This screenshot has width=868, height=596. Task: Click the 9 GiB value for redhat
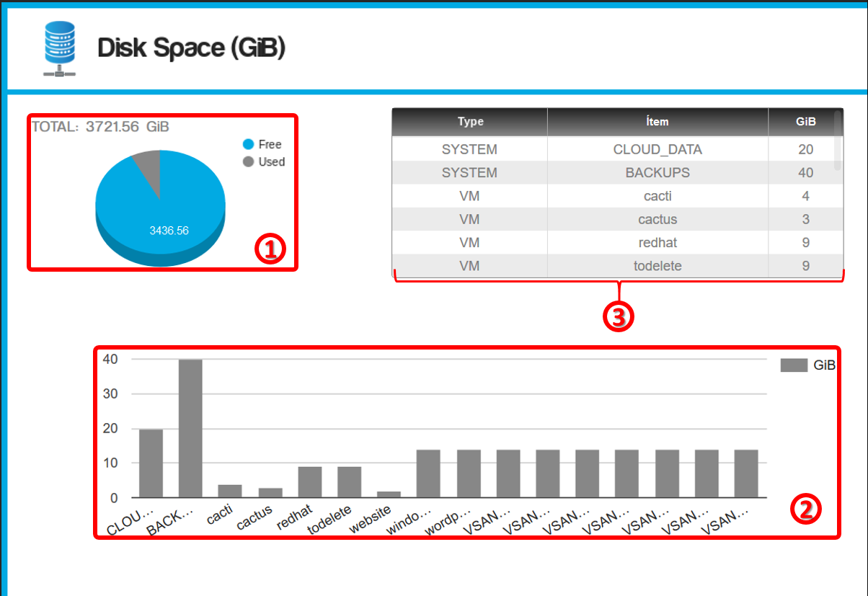pos(805,243)
